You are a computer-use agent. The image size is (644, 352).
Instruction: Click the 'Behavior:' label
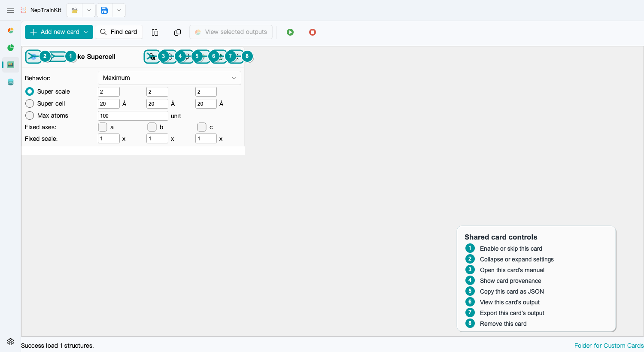tap(38, 78)
